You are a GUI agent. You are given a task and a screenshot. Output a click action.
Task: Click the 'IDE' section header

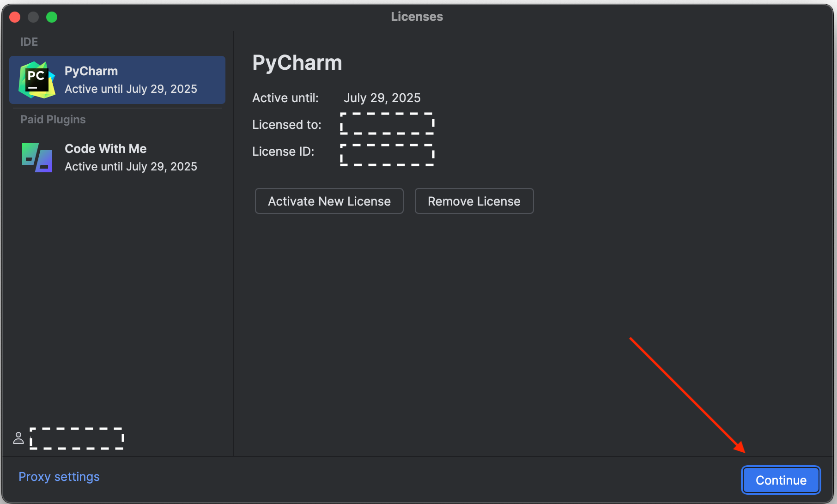click(x=29, y=42)
